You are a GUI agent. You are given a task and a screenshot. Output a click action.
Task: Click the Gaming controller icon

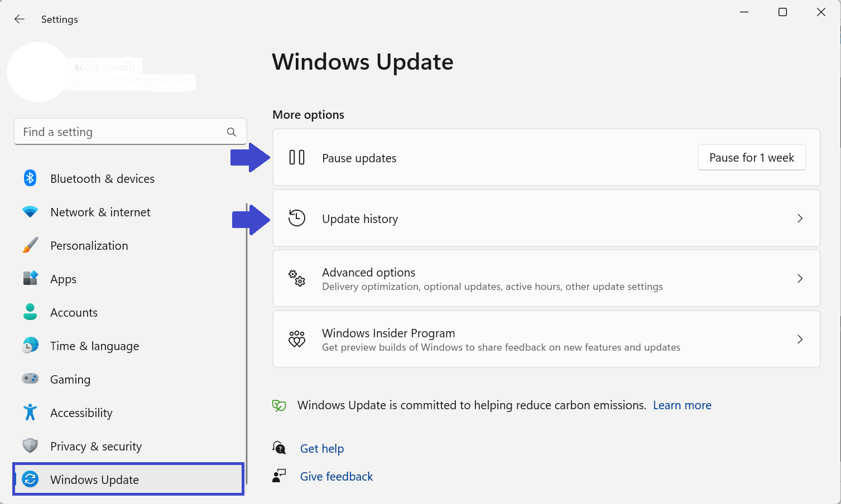[x=30, y=379]
